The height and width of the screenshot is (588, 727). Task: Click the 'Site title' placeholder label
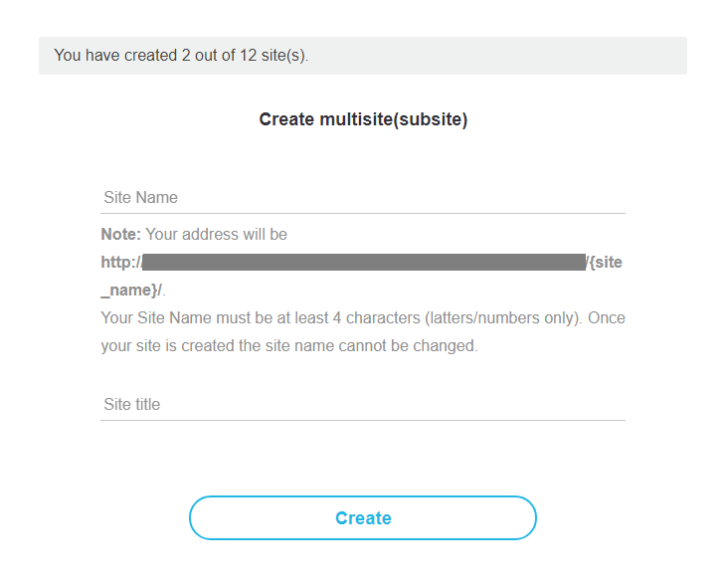131,404
